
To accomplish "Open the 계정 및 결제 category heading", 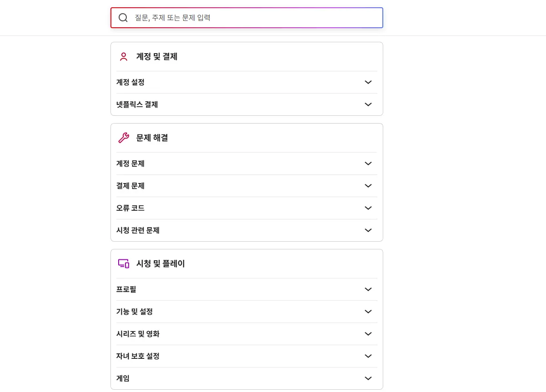I will click(156, 56).
